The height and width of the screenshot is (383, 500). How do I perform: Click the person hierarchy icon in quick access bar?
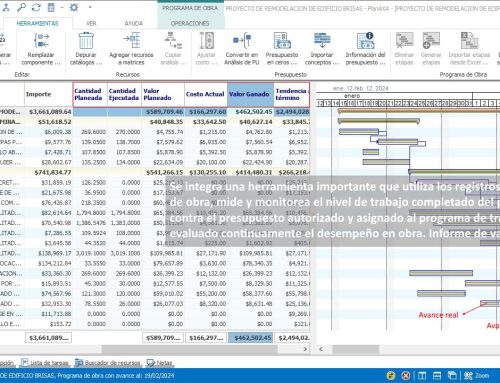(x=6, y=7)
